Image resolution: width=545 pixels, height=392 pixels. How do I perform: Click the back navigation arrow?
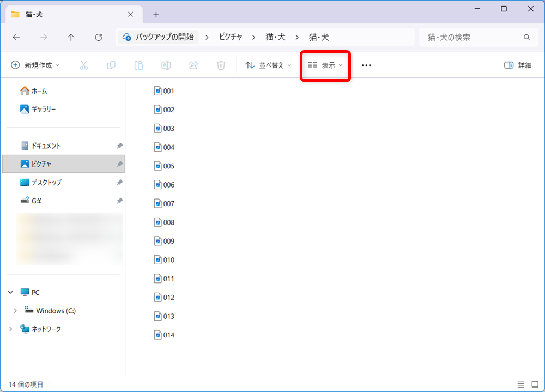click(x=16, y=37)
